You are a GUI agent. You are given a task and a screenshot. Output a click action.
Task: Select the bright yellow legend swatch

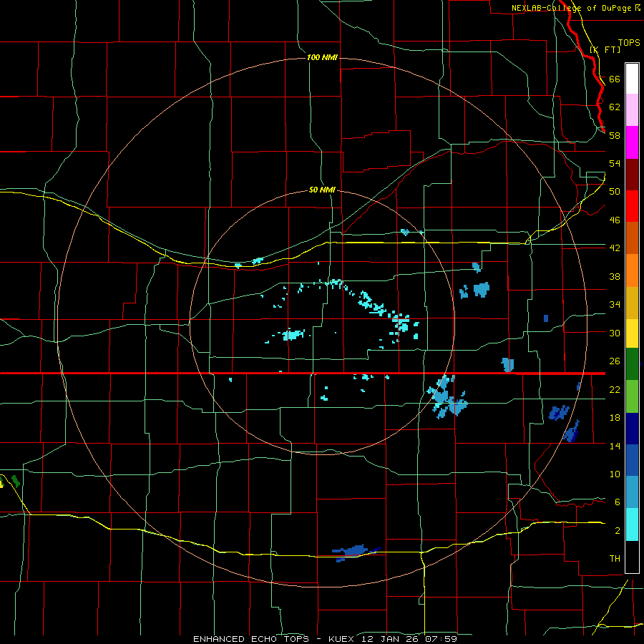tap(632, 333)
